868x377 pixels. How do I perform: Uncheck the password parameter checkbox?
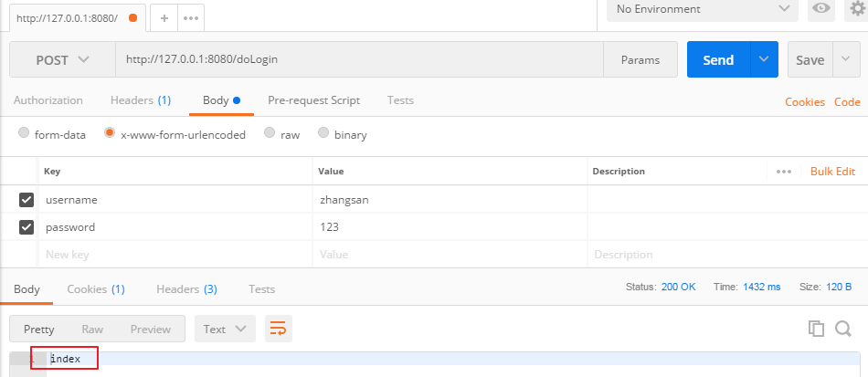point(26,226)
